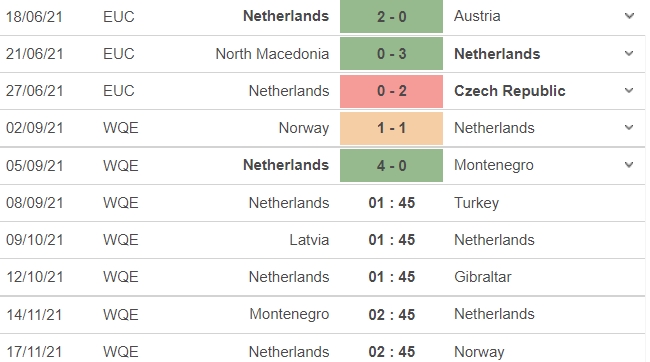Click EUC competition label on 18/06/21 row

[x=119, y=17]
